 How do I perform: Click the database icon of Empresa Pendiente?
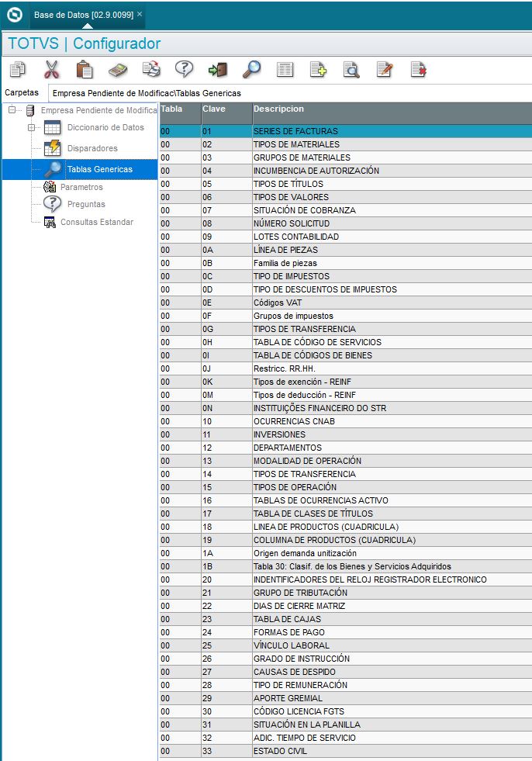pos(30,111)
